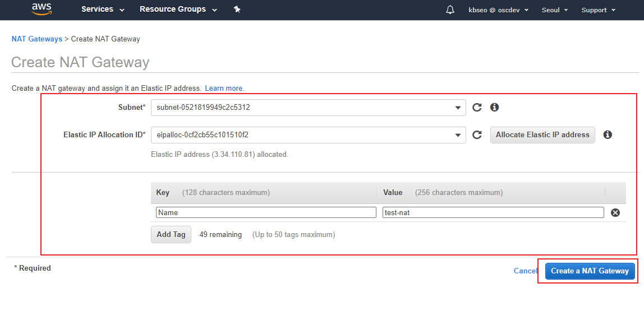Refresh the Elastic IP allocation list
The width and height of the screenshot is (644, 325).
pos(477,134)
